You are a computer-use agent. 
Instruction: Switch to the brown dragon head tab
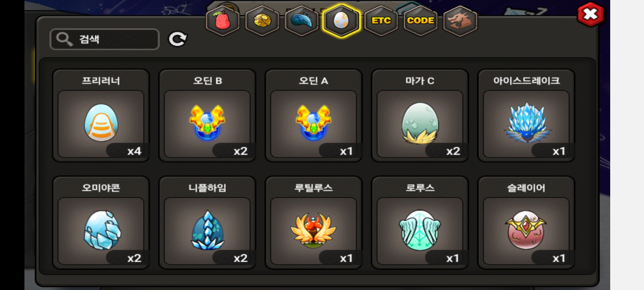460,21
